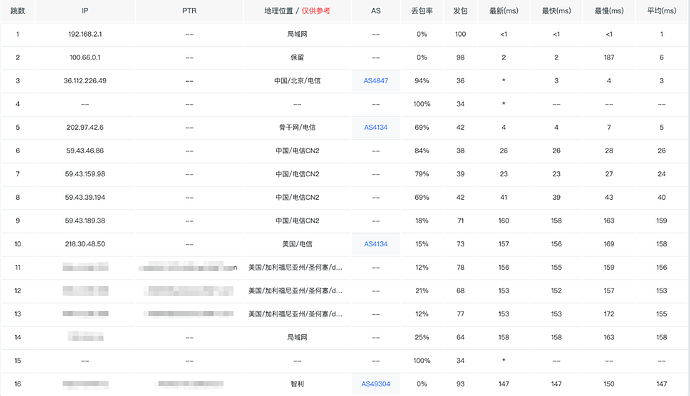Viewport: 690px width, 396px height.
Task: Click the 18% packet loss value
Action: pos(422,220)
